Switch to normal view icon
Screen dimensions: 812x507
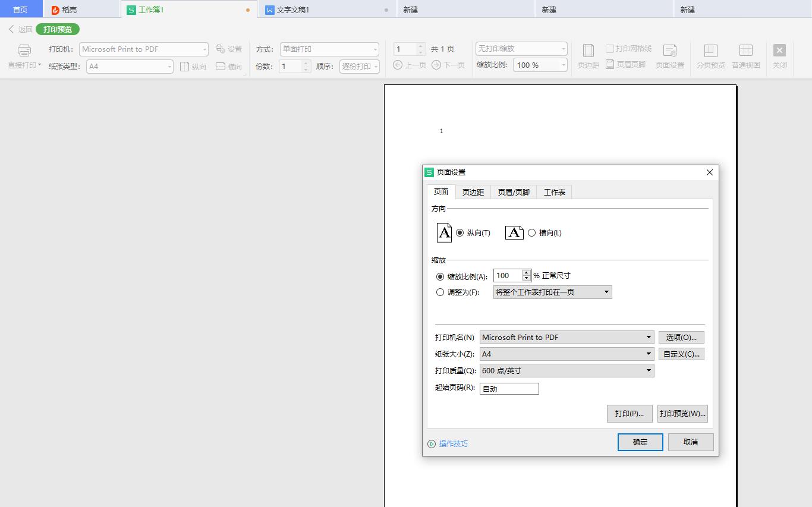pos(746,51)
